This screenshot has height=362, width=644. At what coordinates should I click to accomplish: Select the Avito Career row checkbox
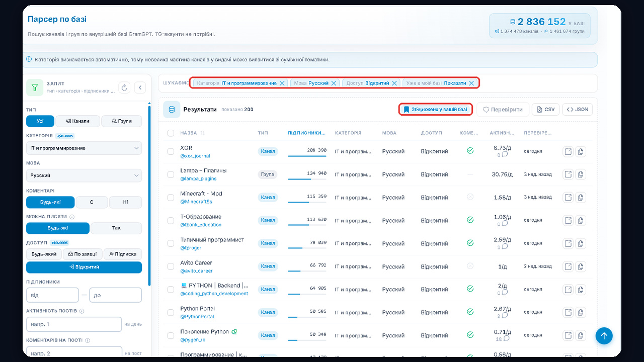(x=171, y=266)
